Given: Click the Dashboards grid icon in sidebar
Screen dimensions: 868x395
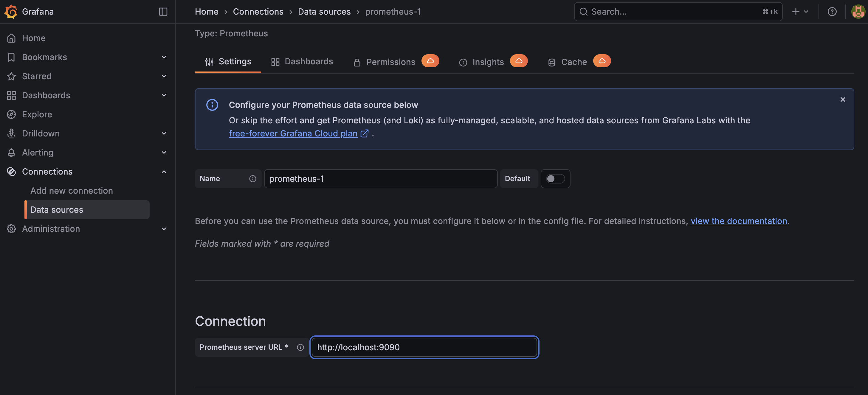Looking at the screenshot, I should pos(11,95).
